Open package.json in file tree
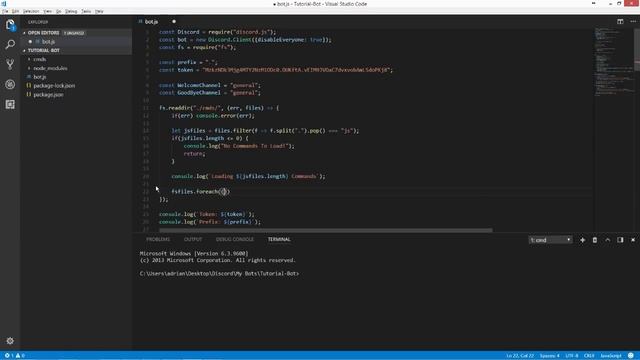Screen dimensions: 640x360 (48, 95)
